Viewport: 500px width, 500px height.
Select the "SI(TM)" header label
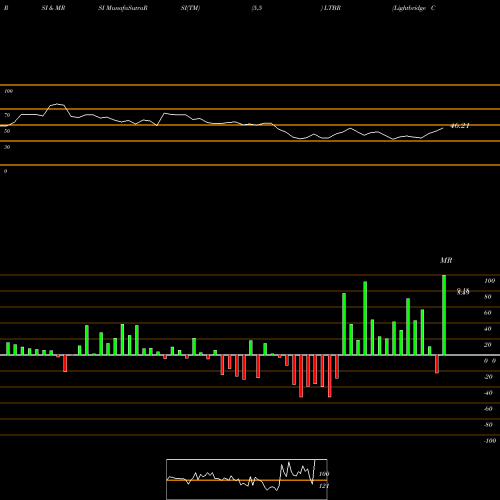click(x=190, y=8)
